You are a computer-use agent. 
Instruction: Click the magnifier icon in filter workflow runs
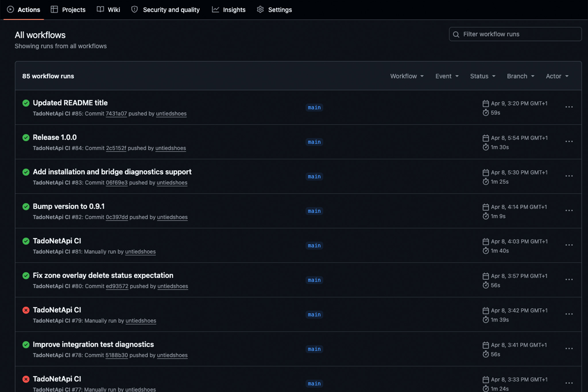456,34
